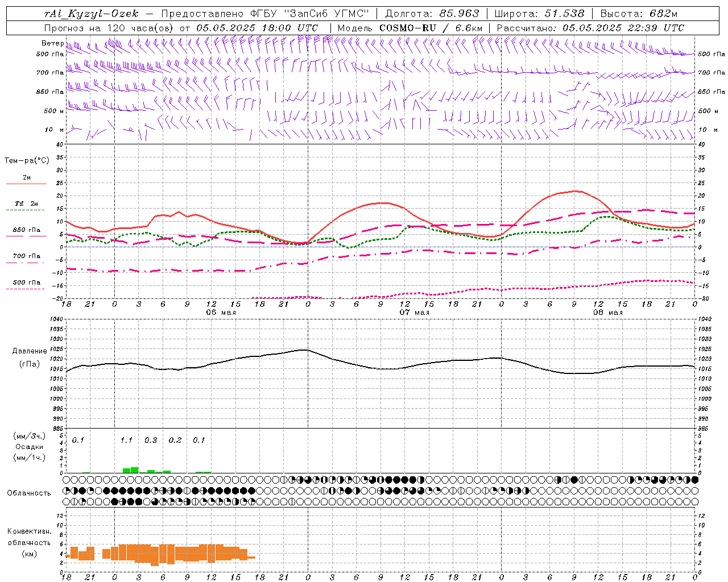Click the 1.1 precipitation amount value

click(x=126, y=440)
